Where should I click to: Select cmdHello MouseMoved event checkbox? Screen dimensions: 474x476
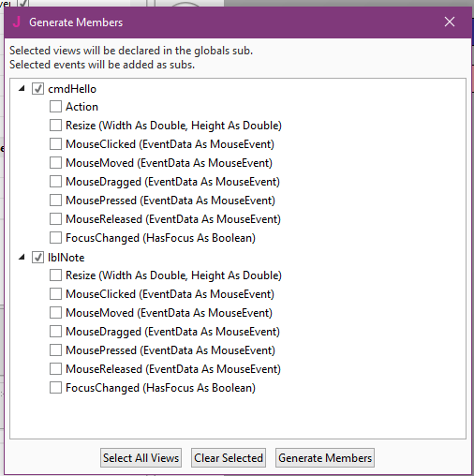coord(55,163)
